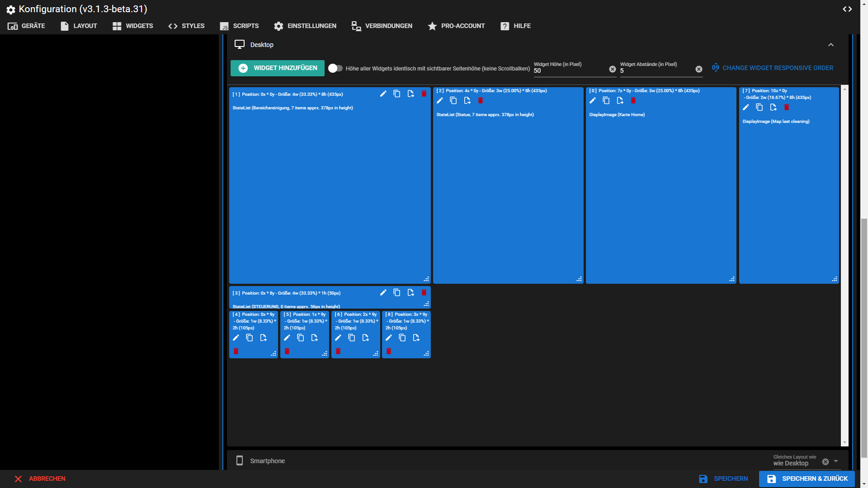Click resize handle of widget [0]
The image size is (868, 488).
tap(732, 279)
